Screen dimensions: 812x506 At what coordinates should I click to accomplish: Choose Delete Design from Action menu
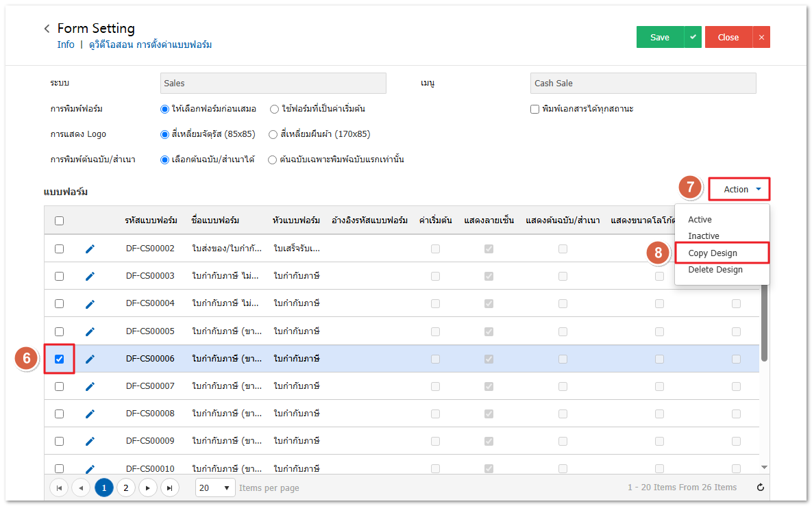tap(715, 269)
